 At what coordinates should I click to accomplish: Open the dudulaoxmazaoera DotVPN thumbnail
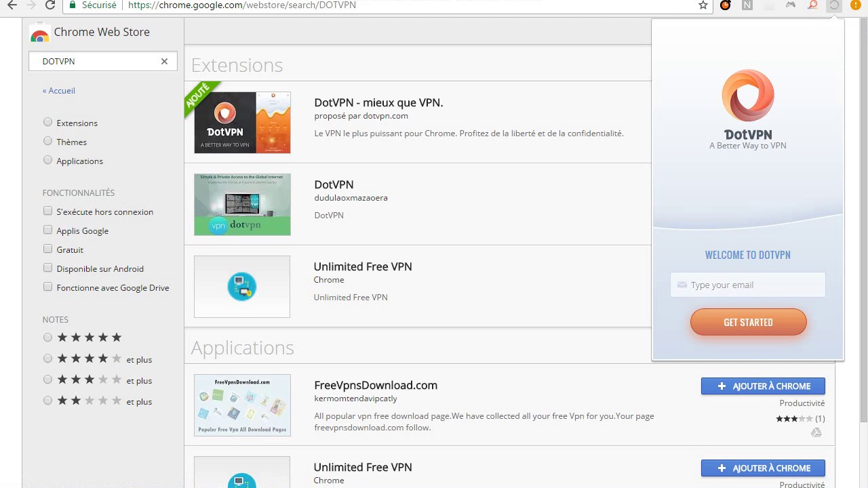242,205
